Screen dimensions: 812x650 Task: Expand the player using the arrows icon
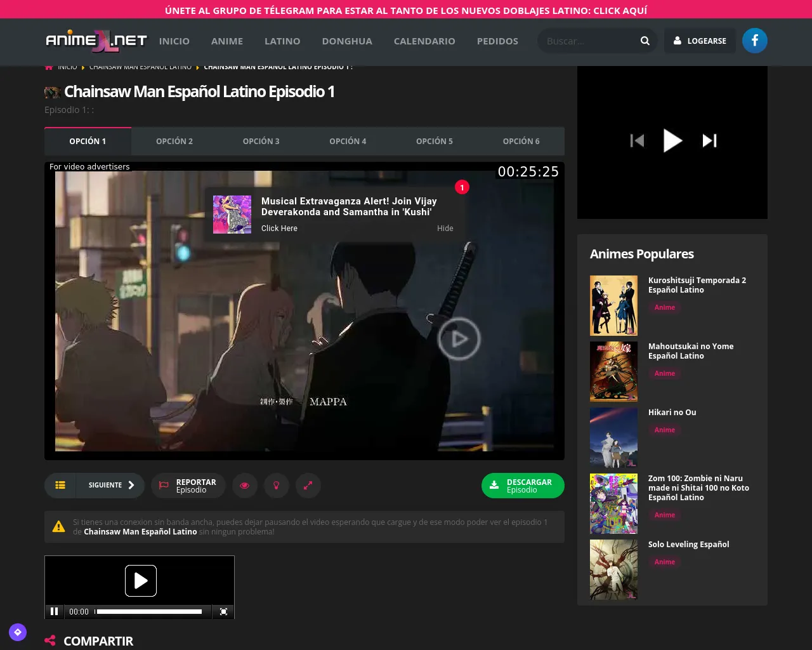click(x=308, y=486)
